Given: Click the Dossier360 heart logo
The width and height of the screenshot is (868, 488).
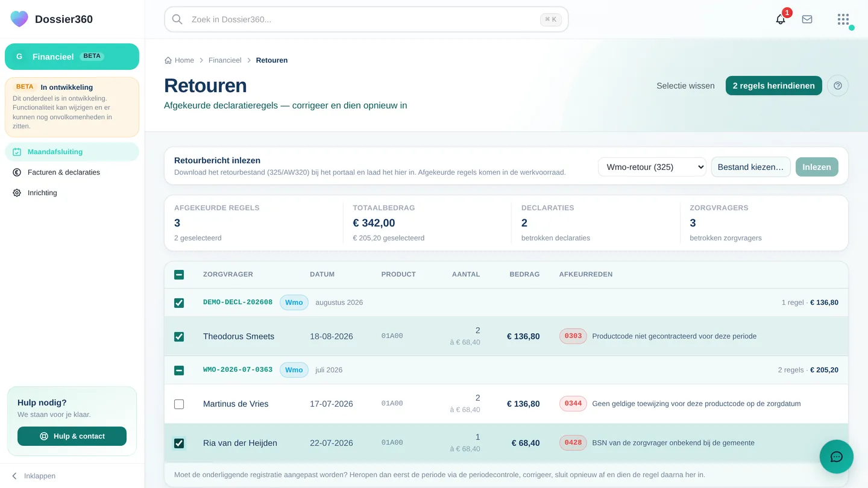Looking at the screenshot, I should tap(19, 19).
